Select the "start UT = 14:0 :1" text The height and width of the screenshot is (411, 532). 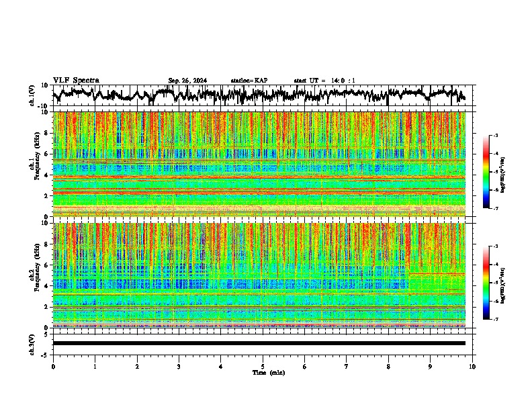click(324, 81)
